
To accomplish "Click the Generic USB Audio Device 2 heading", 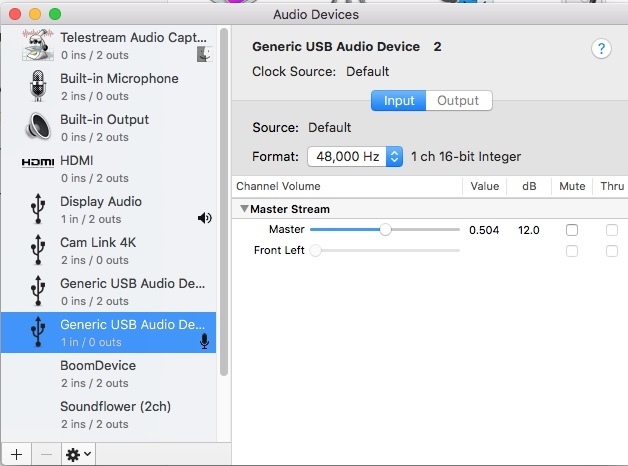I will (x=347, y=47).
